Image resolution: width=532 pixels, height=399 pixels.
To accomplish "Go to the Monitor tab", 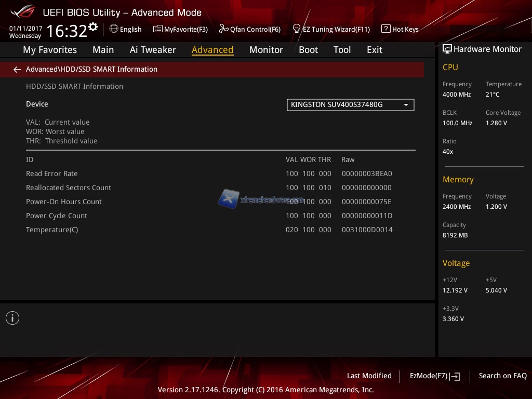I will click(266, 50).
